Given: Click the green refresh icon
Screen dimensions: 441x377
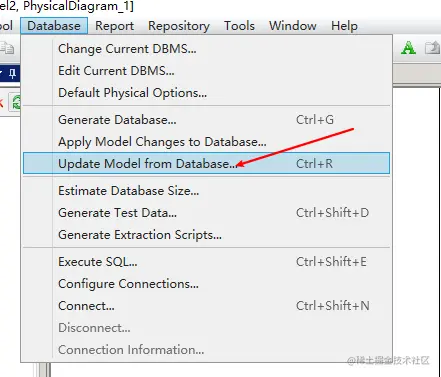Looking at the screenshot, I should (16, 102).
